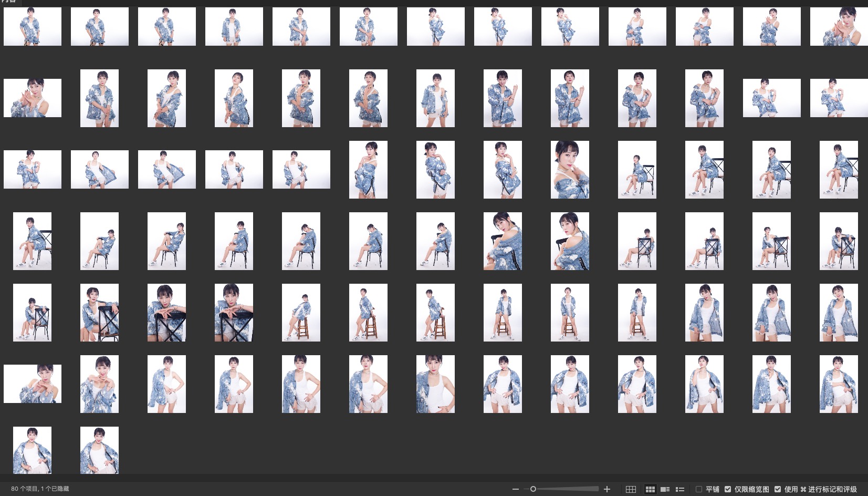Viewport: 868px width, 496px height.
Task: Select the last thumbnail in the fourth row
Action: point(839,241)
